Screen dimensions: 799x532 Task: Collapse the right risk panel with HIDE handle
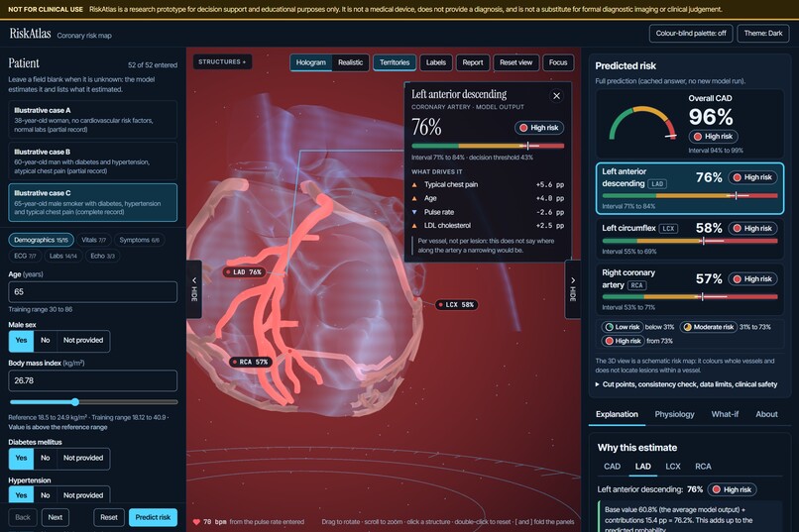point(573,289)
